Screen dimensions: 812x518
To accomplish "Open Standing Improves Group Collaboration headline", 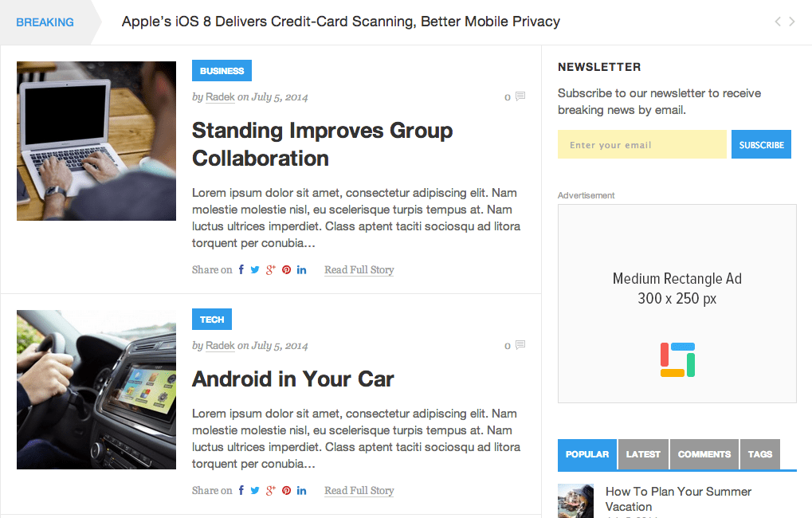I will point(322,144).
